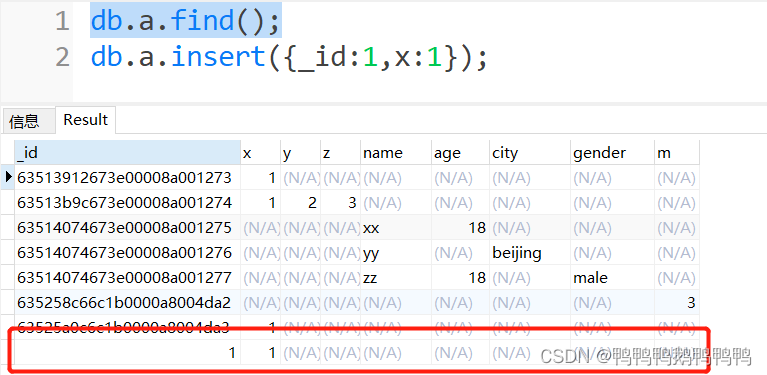767x375 pixels.
Task: Click x value 1 in row ending 1273
Action: [261, 178]
